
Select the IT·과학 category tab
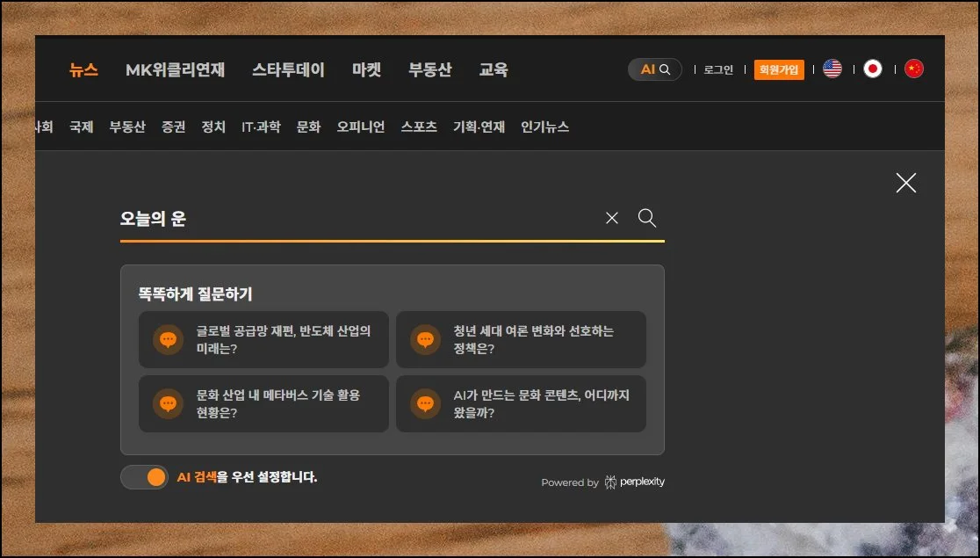coord(261,127)
